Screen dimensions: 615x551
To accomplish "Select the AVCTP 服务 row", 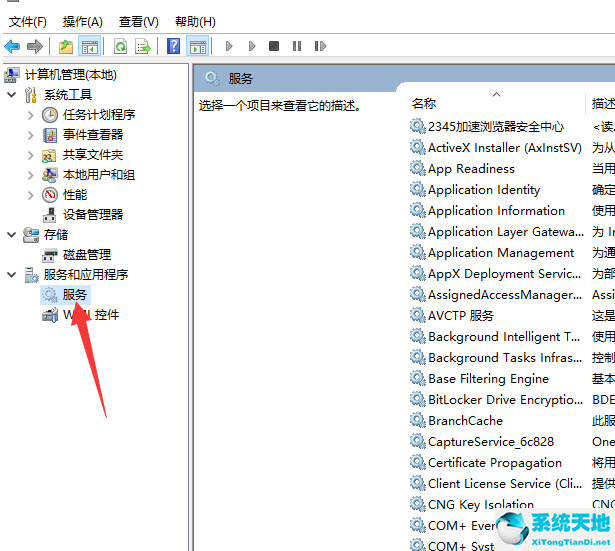I will (x=461, y=316).
